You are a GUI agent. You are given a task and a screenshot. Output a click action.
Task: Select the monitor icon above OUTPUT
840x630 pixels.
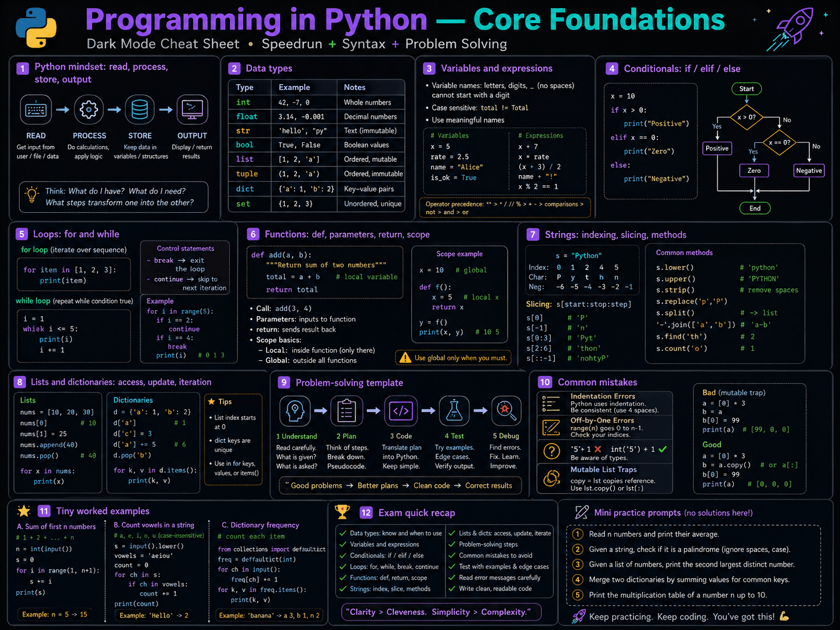[192, 109]
